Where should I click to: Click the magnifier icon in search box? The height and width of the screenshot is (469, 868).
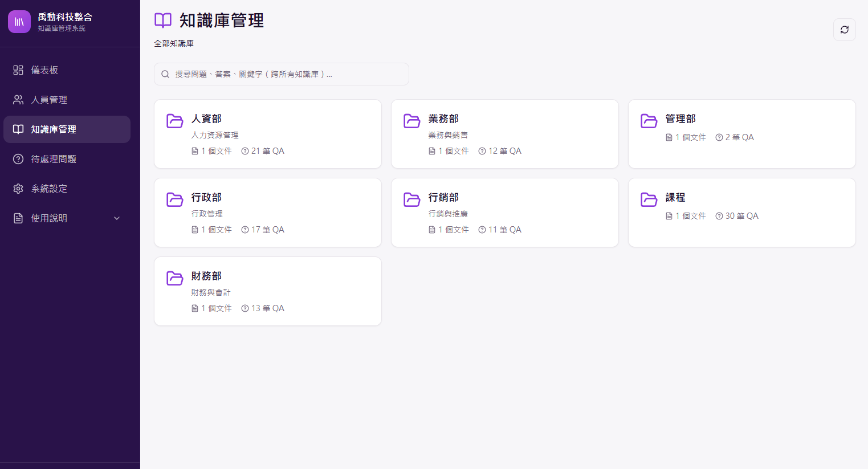[x=165, y=74]
